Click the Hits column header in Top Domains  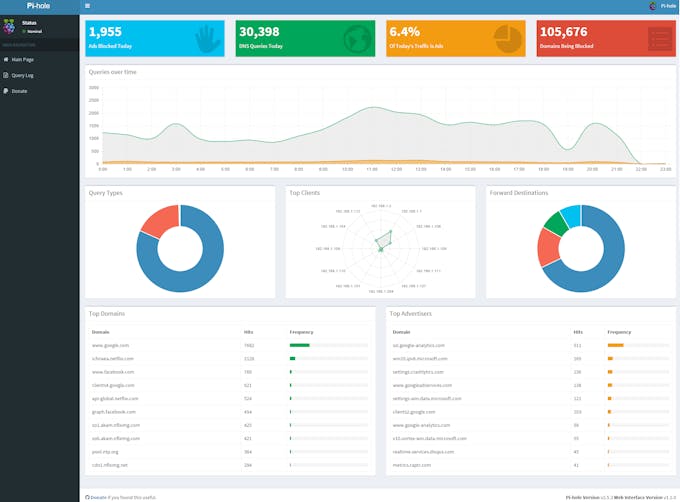click(x=248, y=332)
